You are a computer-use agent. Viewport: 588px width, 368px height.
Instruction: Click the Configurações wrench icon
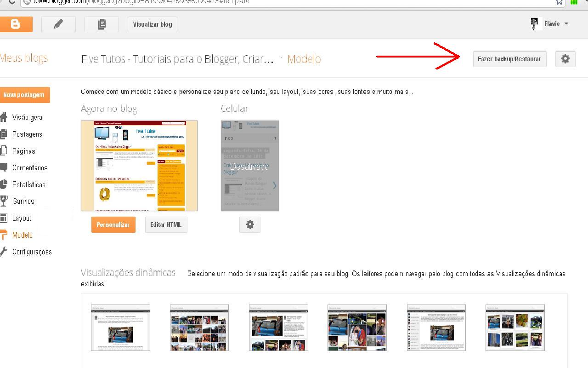4,252
